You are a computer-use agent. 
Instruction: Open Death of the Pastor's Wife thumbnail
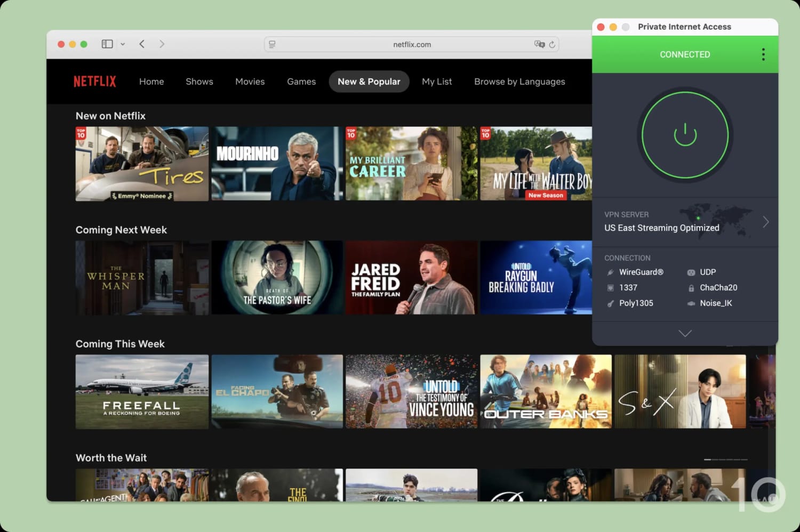coord(277,278)
